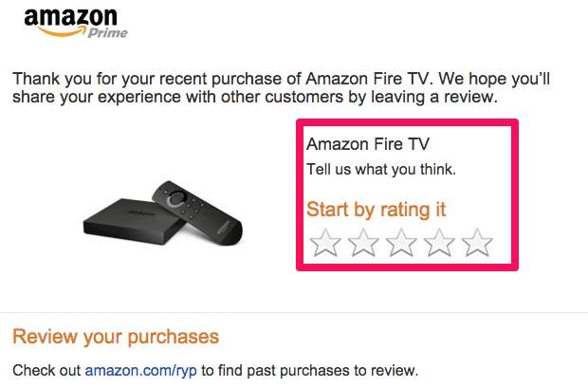
Task: Click the orange Amazon smile arrow
Action: (63, 31)
